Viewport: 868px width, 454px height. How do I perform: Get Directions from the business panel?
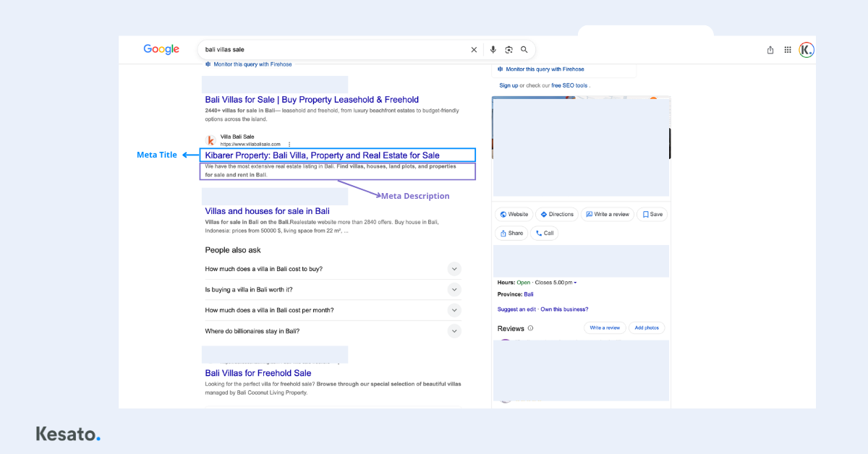pyautogui.click(x=557, y=215)
